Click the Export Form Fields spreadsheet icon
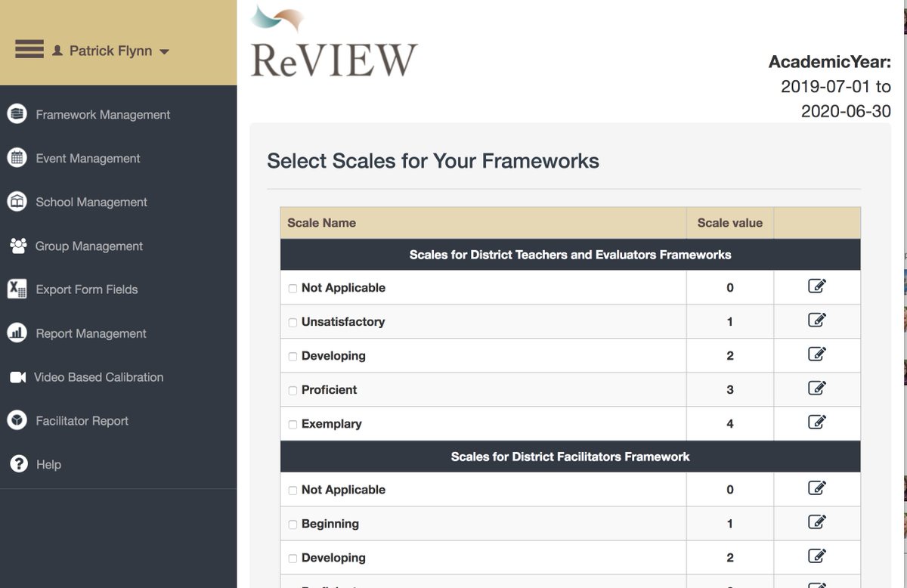This screenshot has height=588, width=907. point(17,289)
